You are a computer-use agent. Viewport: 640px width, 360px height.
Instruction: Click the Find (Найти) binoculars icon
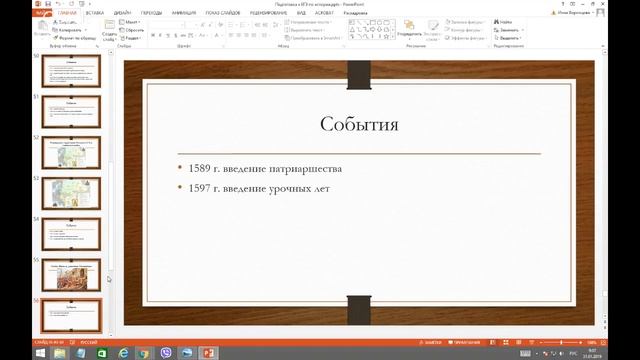(503, 22)
